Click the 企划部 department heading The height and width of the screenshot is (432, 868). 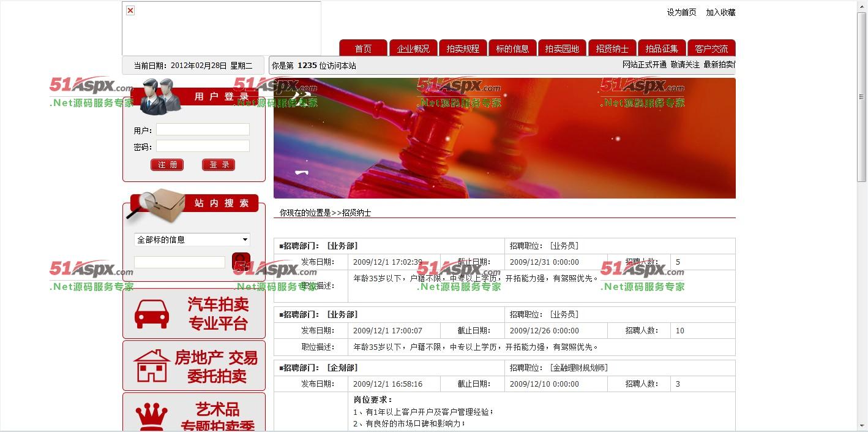[343, 368]
